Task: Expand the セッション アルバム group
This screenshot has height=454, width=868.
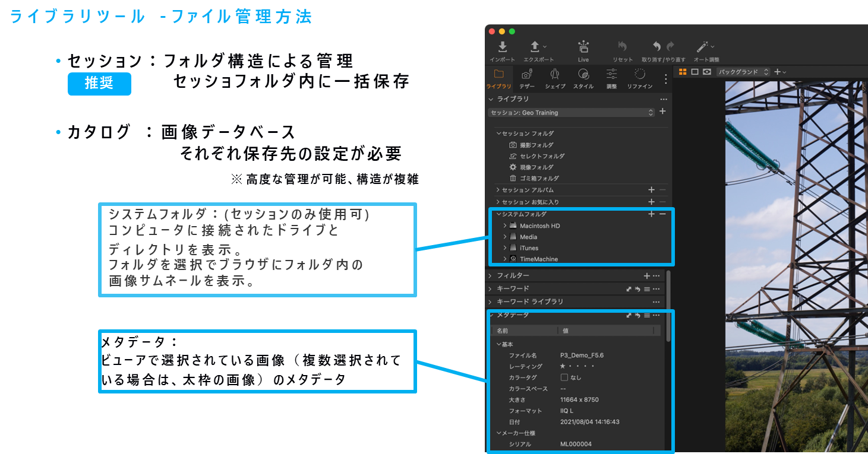Action: (498, 190)
